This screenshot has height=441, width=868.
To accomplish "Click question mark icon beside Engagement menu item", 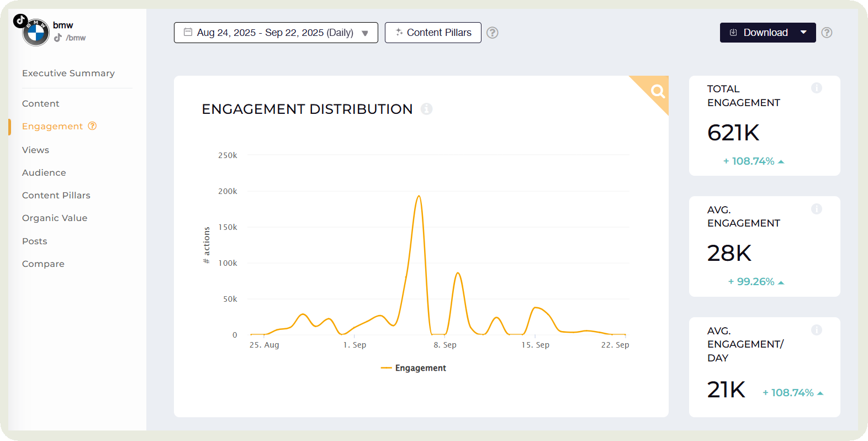I will tap(92, 126).
